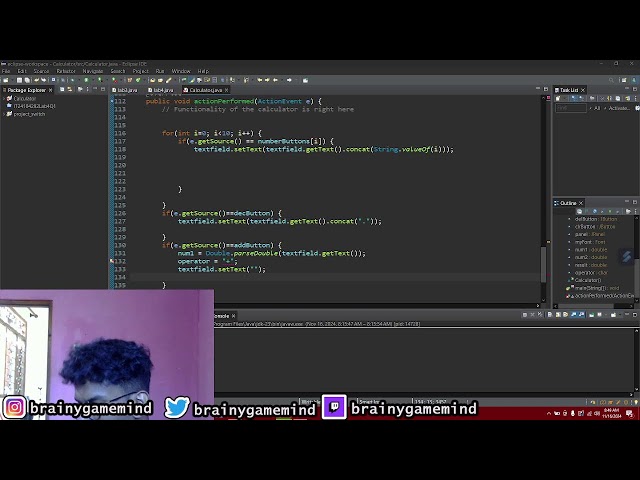Toggle Sort in Outline toolbar

pyautogui.click(x=587, y=211)
